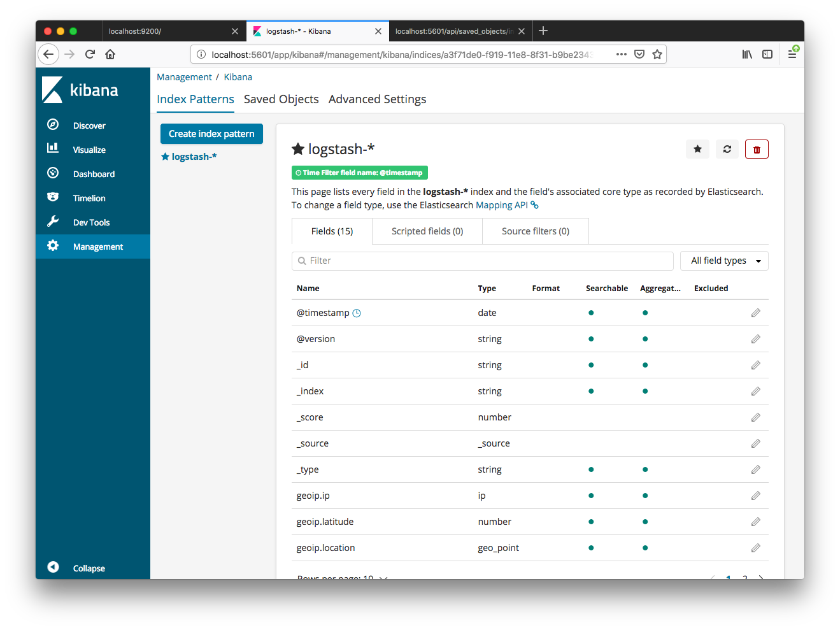Edit the geoip.ip field

tap(755, 496)
